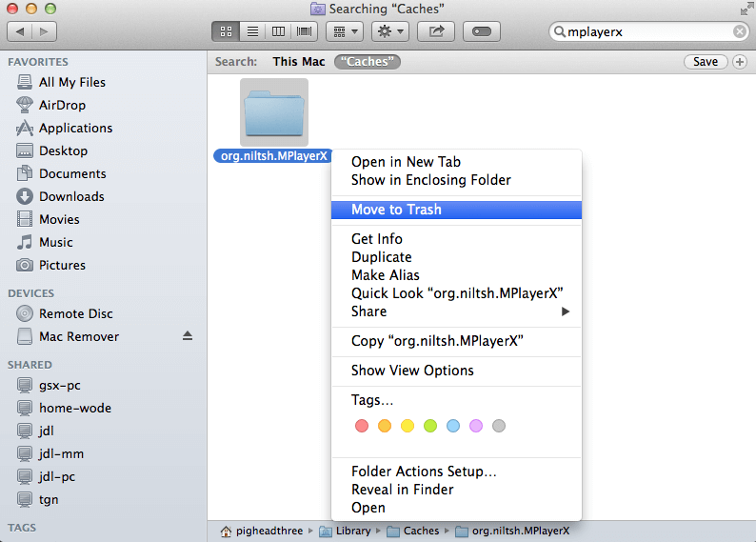
Task: Expand the Share submenu
Action: [x=456, y=311]
